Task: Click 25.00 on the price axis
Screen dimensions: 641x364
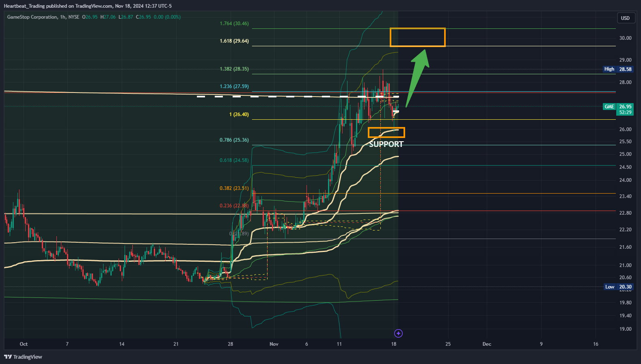Action: click(x=625, y=154)
